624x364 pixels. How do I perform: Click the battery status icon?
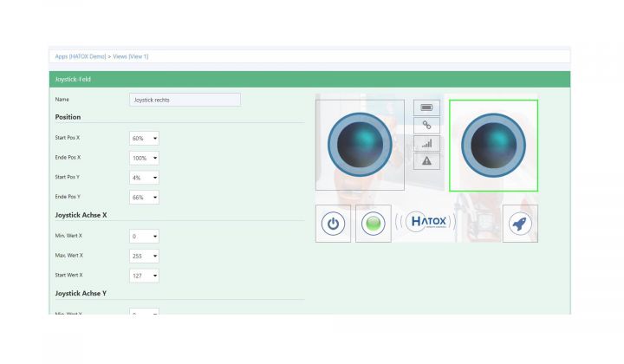(426, 107)
